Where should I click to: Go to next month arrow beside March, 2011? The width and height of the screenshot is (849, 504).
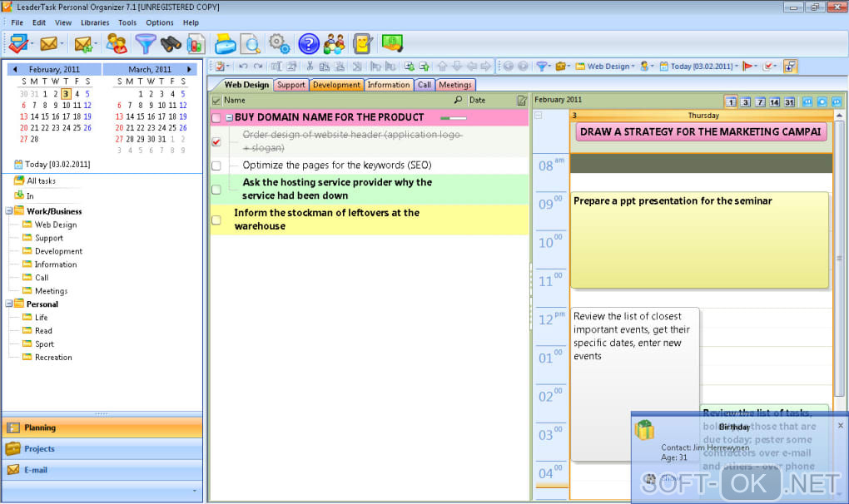tap(189, 69)
